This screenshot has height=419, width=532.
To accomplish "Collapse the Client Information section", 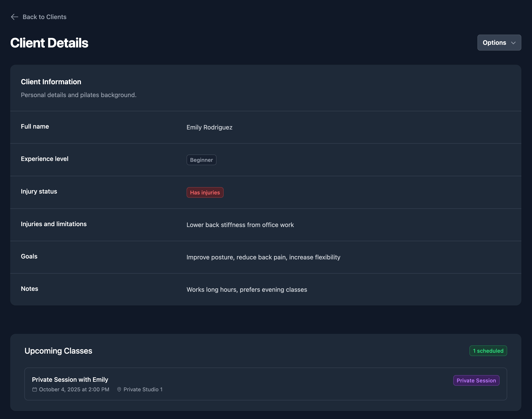I will (51, 82).
